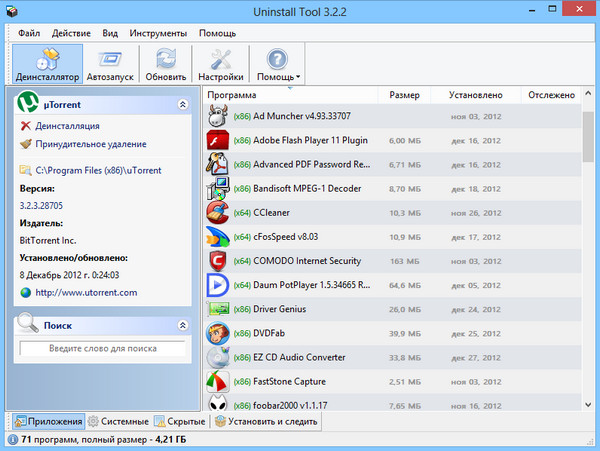Collapse the Поиск search panel
The image size is (600, 451).
(183, 325)
